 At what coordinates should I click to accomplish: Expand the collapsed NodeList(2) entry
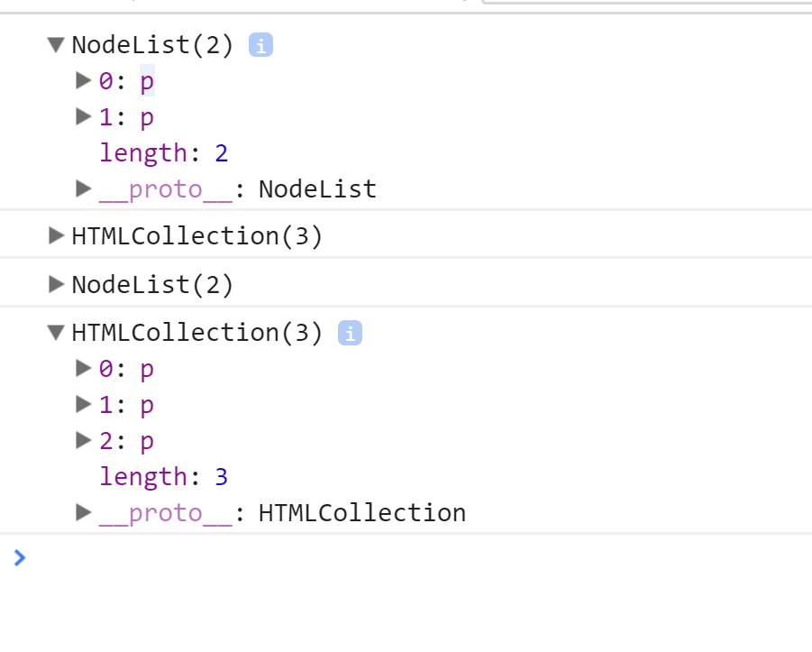(x=55, y=283)
